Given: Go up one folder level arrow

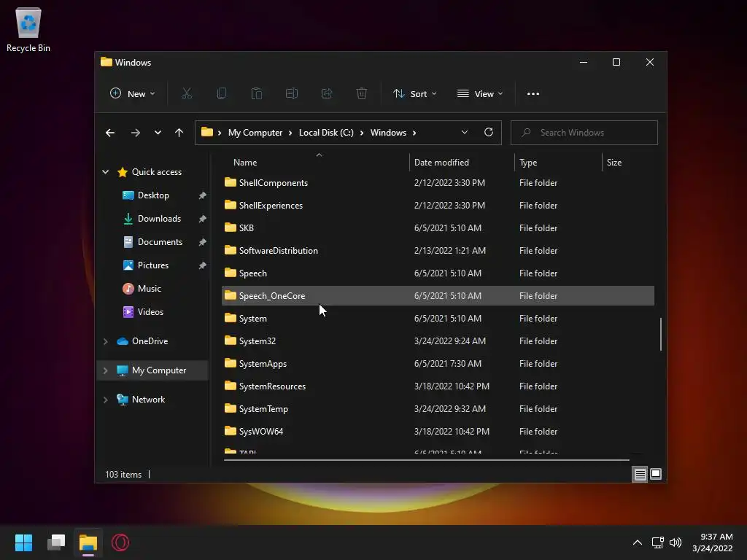Looking at the screenshot, I should (x=179, y=133).
